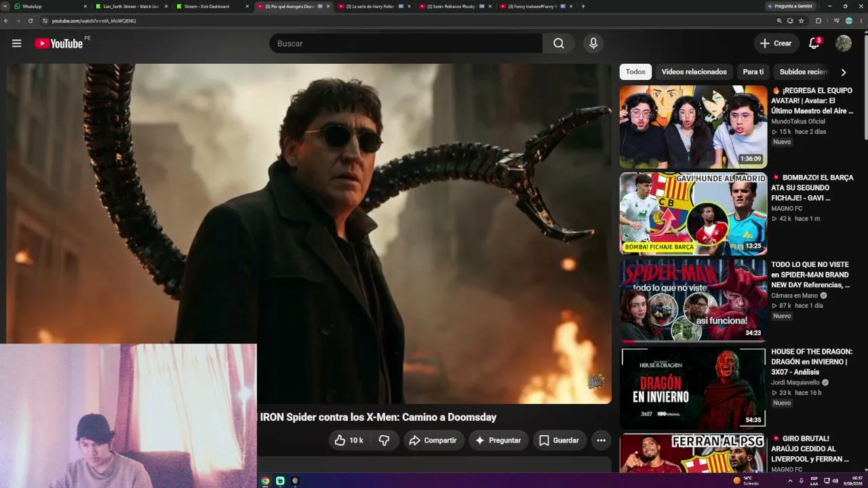This screenshot has width=868, height=488.
Task: Open the Dragón en Invierno thumbnail
Action: pyautogui.click(x=693, y=387)
